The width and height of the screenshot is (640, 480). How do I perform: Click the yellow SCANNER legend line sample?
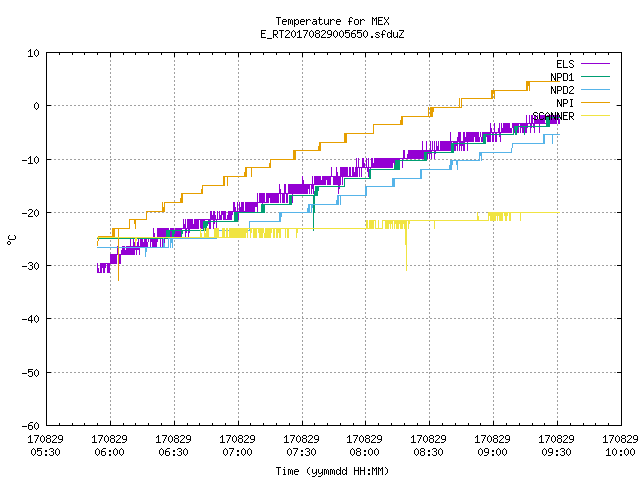[x=596, y=116]
